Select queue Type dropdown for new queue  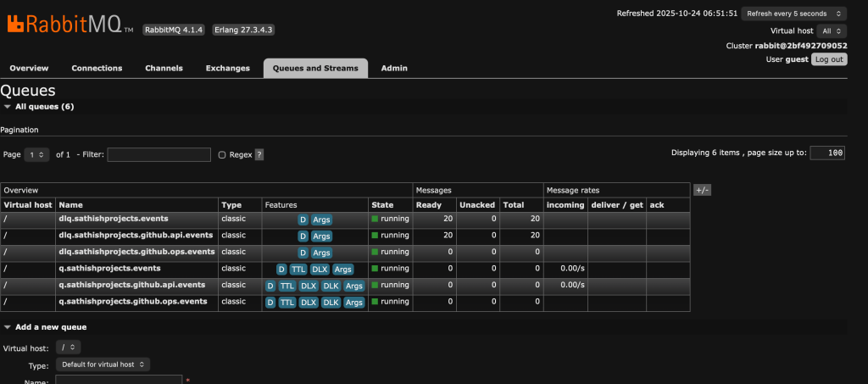103,365
